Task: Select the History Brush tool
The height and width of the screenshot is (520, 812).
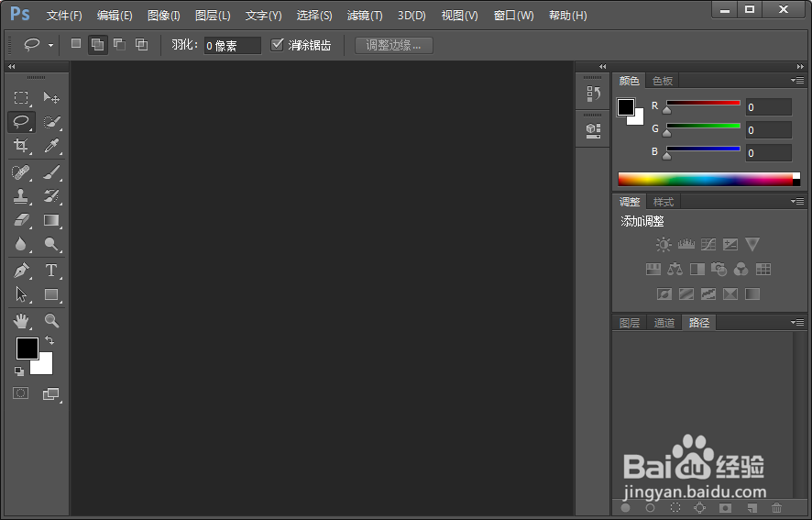Action: pyautogui.click(x=51, y=196)
